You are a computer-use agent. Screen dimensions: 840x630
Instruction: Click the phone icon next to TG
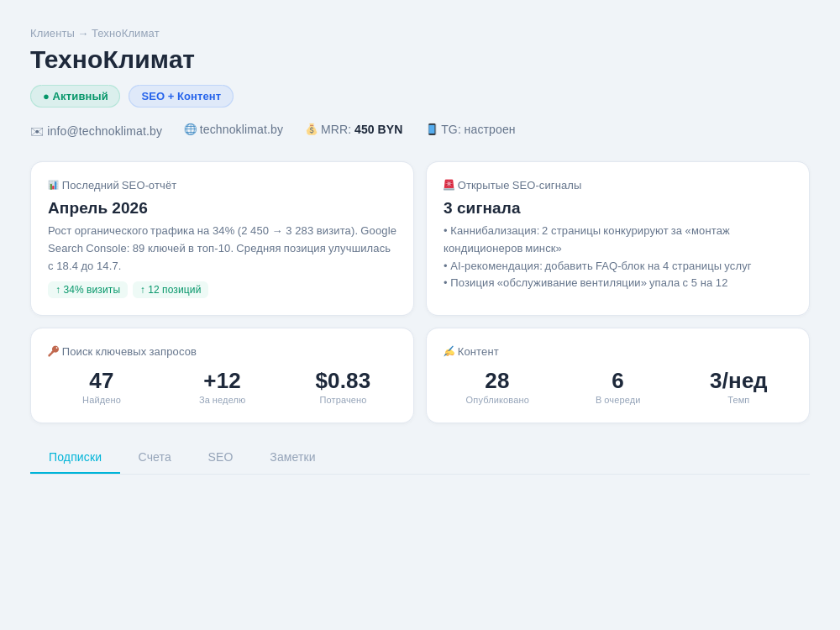[432, 129]
